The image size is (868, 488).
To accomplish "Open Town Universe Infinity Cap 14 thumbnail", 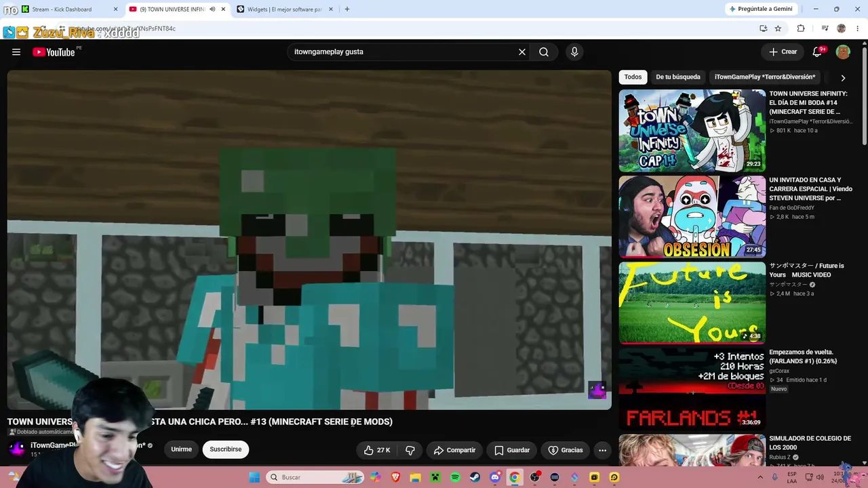I will tap(692, 131).
